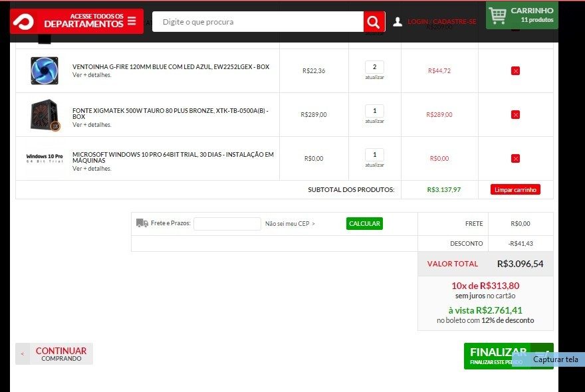Click quantity field for Ventoinha G-Fire
The image size is (585, 392).
pos(374,67)
